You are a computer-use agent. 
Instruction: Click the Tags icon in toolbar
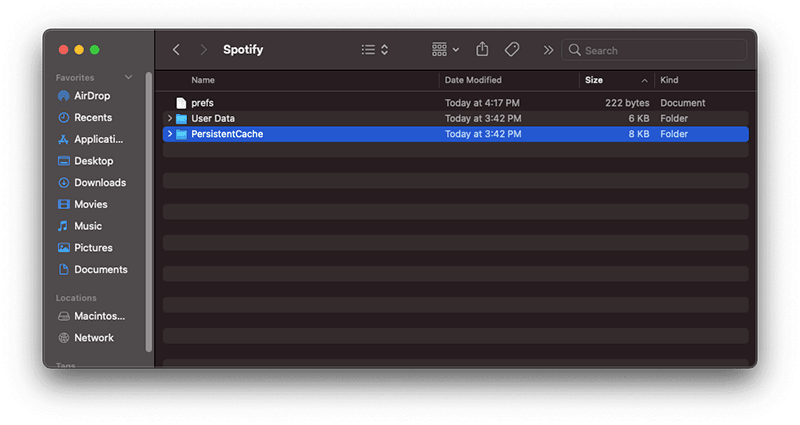pyautogui.click(x=512, y=49)
